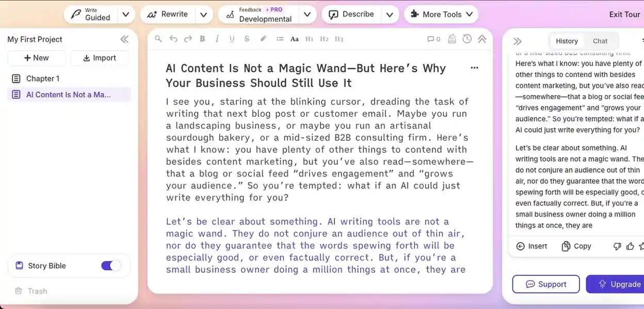Toggle underline formatting

point(232,39)
